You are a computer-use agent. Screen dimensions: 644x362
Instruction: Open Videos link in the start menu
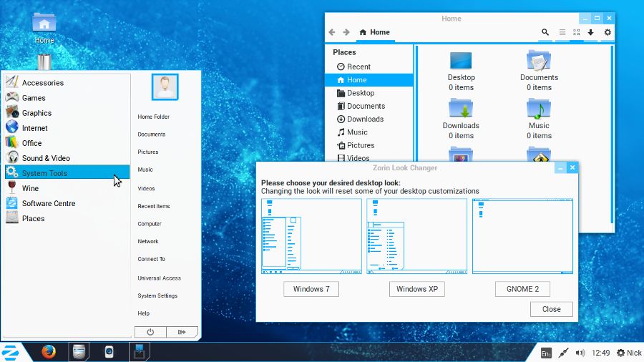[x=146, y=188]
